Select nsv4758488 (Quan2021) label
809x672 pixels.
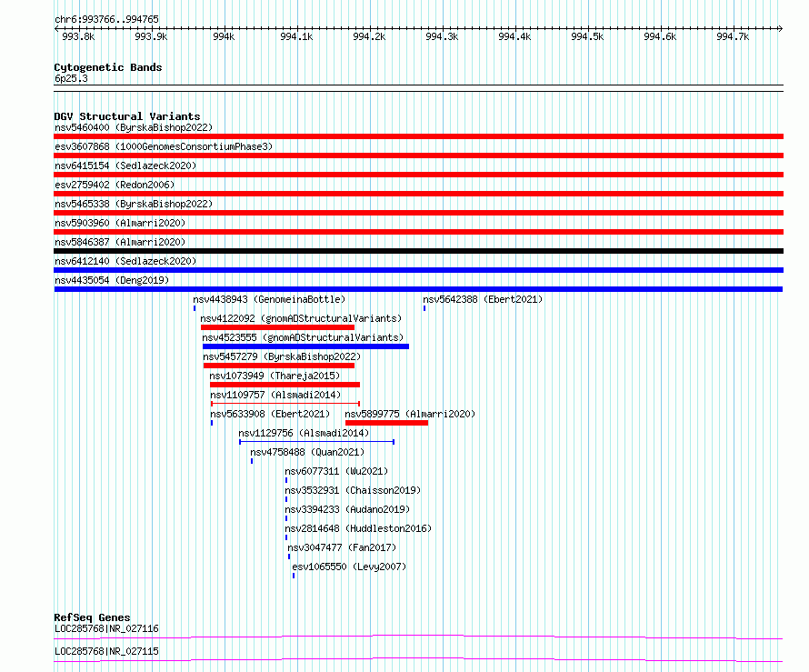click(x=307, y=452)
